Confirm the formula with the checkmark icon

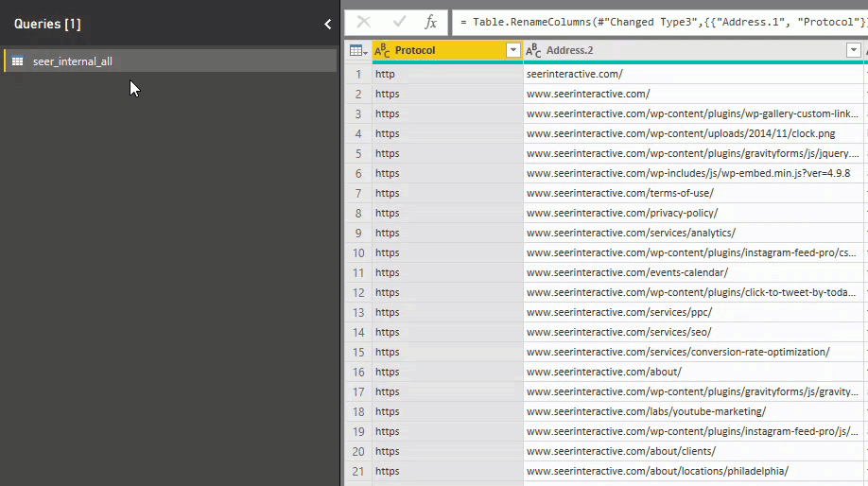(x=398, y=22)
